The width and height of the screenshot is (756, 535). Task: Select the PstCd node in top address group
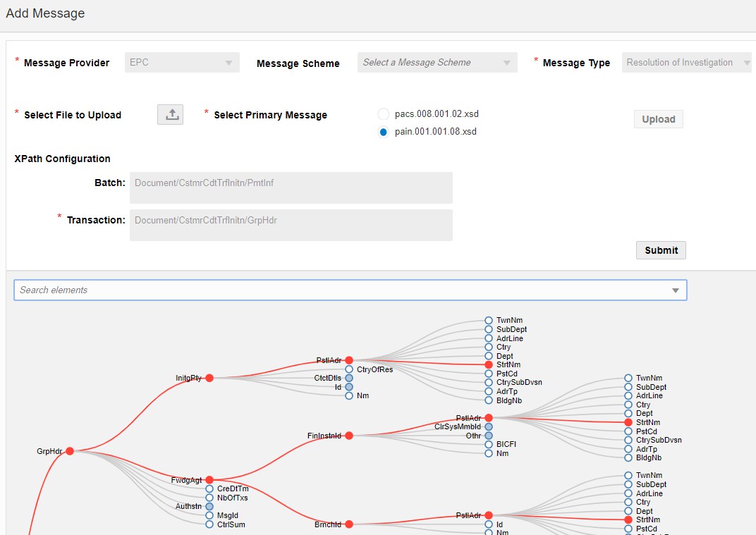click(x=489, y=374)
